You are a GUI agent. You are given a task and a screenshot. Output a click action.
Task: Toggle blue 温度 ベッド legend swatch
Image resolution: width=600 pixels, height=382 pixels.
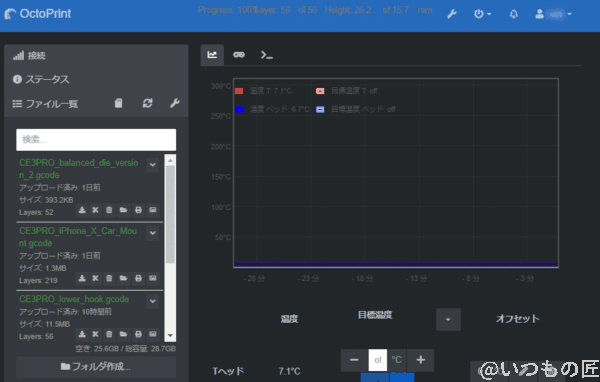[x=239, y=109]
